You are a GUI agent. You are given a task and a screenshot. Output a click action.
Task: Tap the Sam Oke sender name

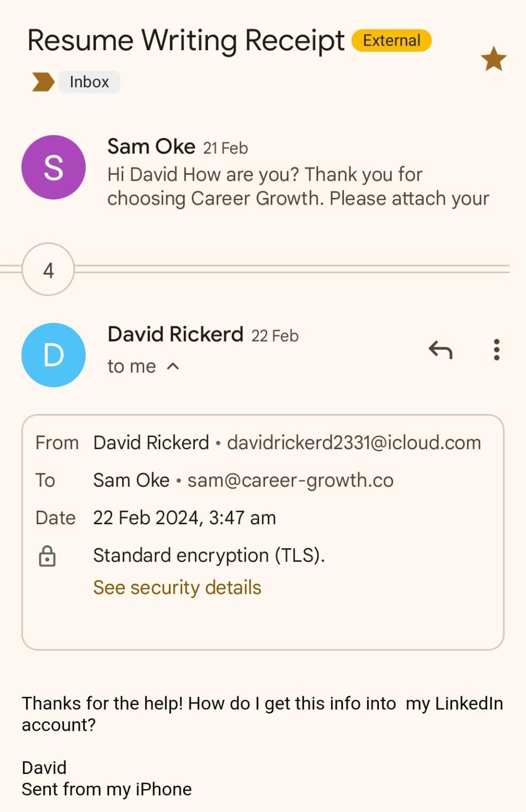151,147
